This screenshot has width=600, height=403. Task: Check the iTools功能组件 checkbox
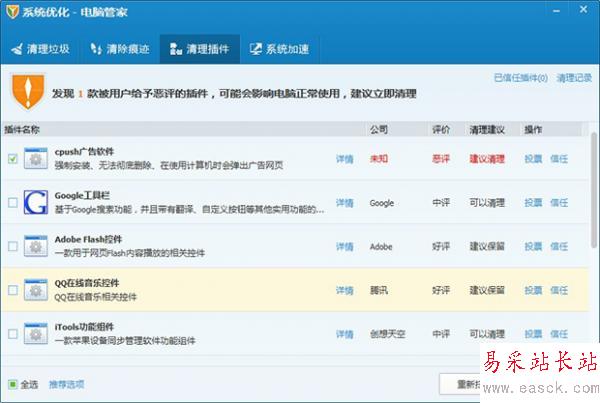(13, 334)
